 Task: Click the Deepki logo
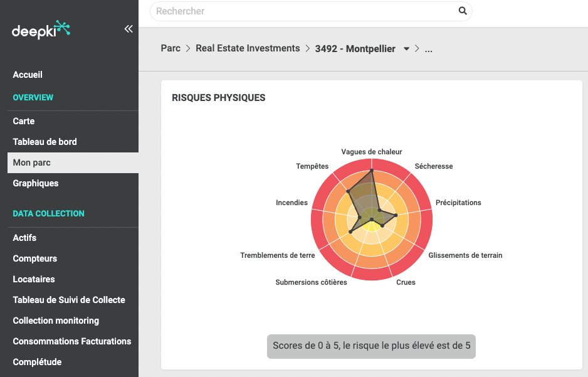pyautogui.click(x=39, y=29)
